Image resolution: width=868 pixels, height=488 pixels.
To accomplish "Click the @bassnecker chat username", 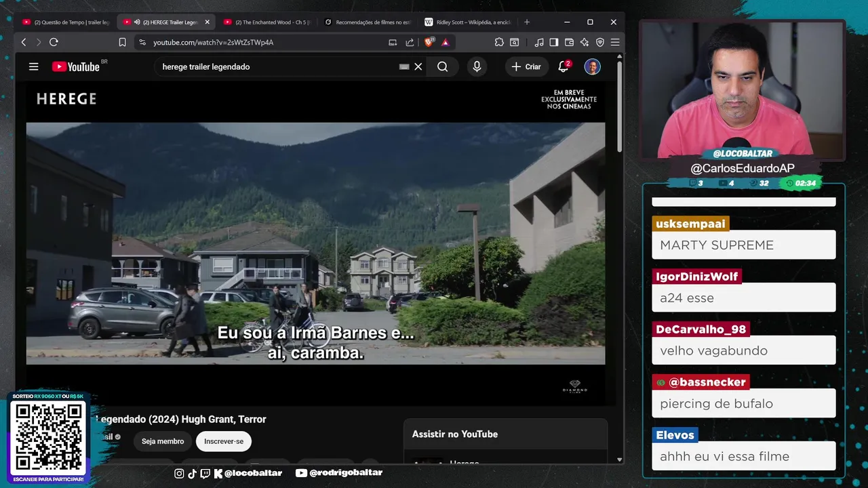I will (701, 382).
